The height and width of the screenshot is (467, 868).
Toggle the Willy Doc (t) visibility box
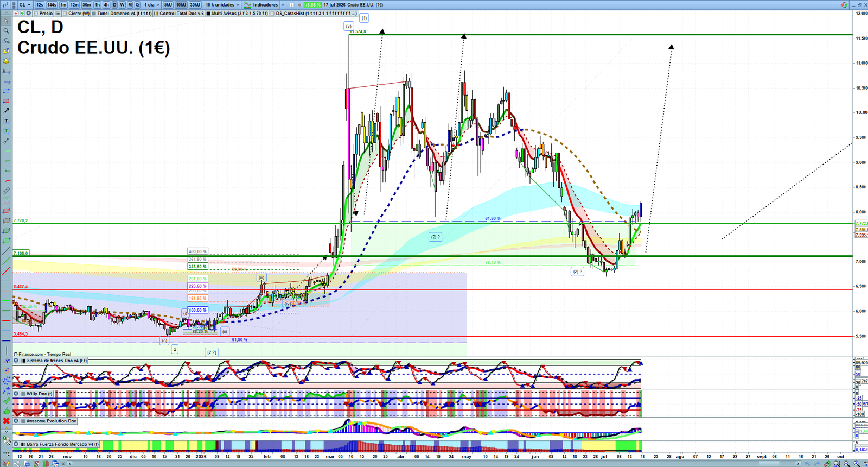[x=23, y=394]
